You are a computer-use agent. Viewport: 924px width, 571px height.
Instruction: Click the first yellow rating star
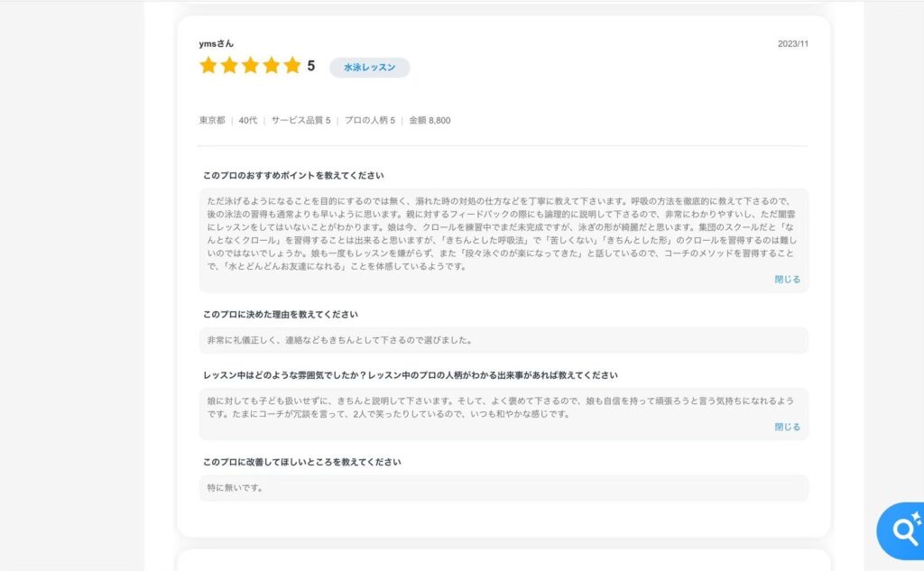208,66
